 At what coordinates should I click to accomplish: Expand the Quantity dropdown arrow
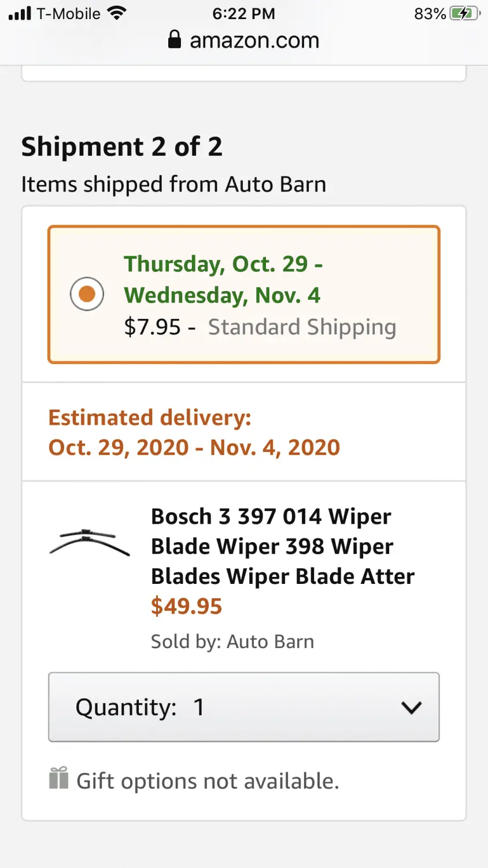(x=411, y=707)
